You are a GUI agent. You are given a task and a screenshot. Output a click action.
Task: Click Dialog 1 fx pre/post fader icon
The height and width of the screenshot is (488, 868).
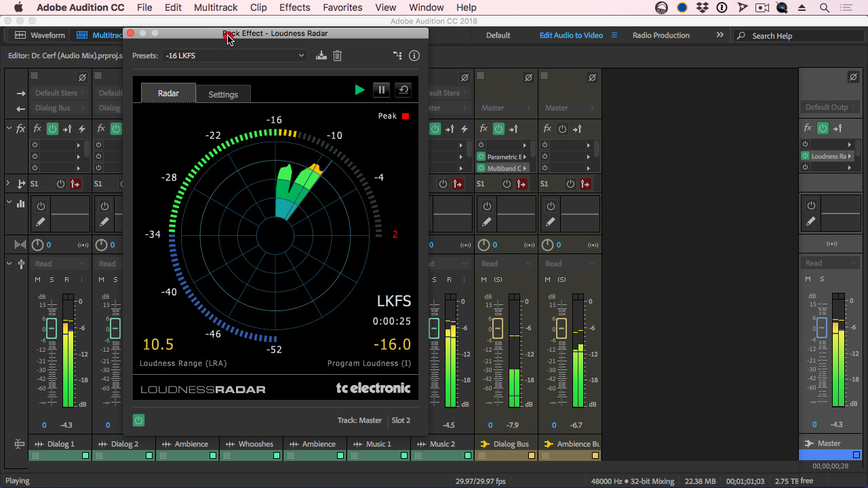point(67,129)
